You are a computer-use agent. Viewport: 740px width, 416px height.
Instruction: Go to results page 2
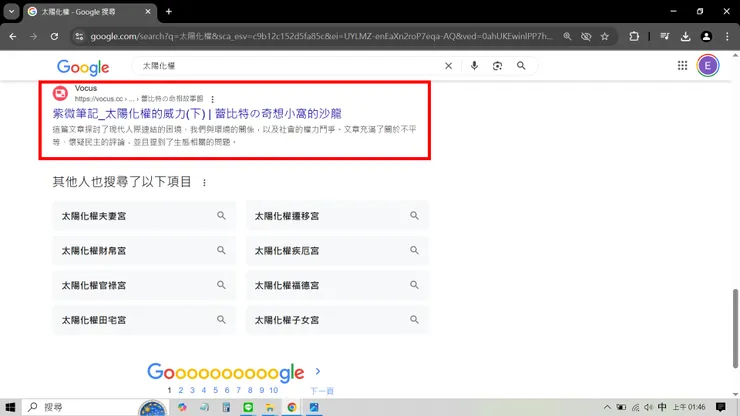pyautogui.click(x=181, y=390)
